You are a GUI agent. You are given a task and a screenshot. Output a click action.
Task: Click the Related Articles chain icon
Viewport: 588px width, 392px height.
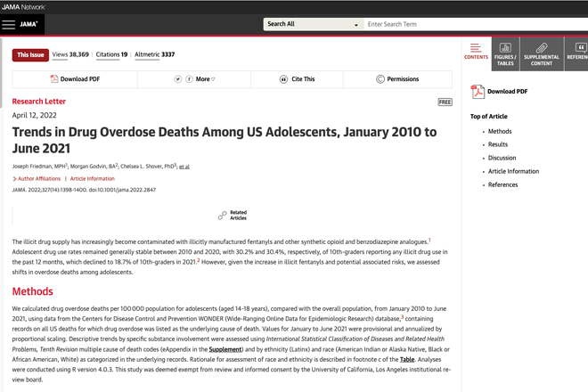tap(223, 216)
